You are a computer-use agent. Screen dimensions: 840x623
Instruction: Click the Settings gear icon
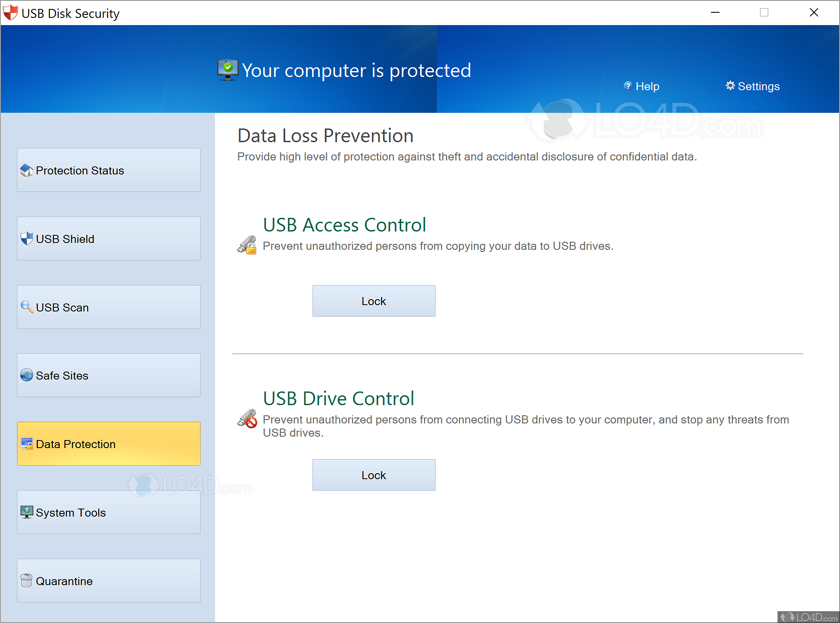pyautogui.click(x=730, y=86)
